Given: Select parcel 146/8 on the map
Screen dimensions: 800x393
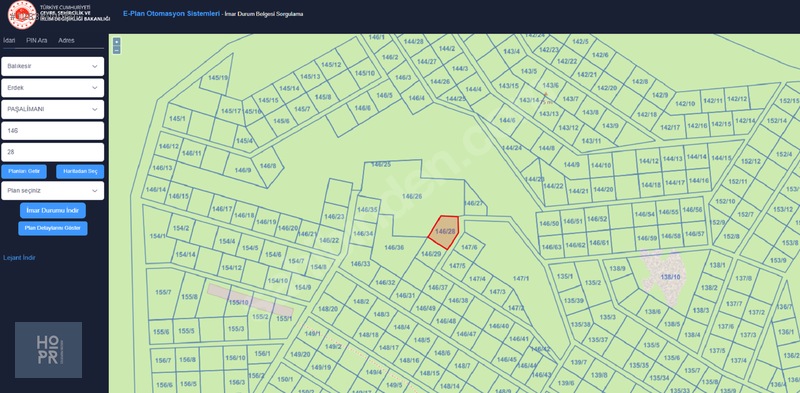Looking at the screenshot, I should (267, 166).
